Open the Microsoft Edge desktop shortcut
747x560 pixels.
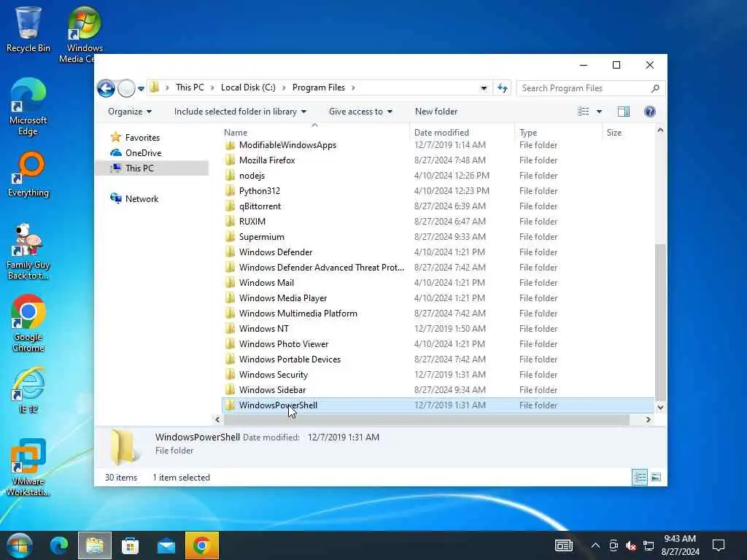[x=28, y=106]
